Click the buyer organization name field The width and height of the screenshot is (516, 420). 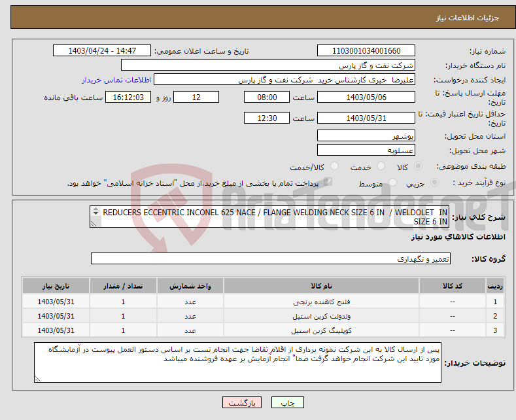point(268,65)
